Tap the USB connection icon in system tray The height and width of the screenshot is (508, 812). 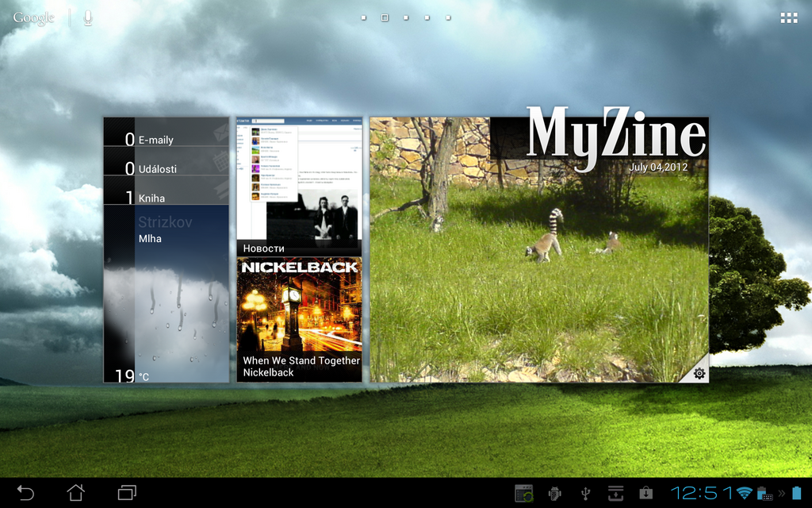coord(585,493)
